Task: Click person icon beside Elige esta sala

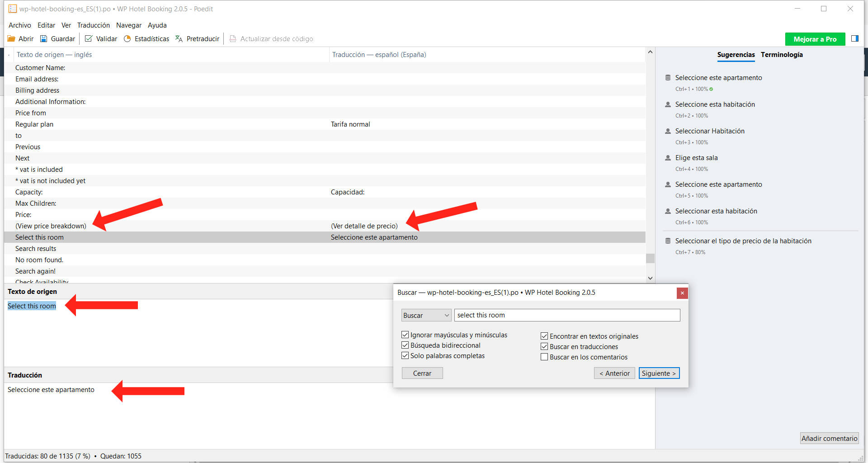Action: pyautogui.click(x=668, y=158)
